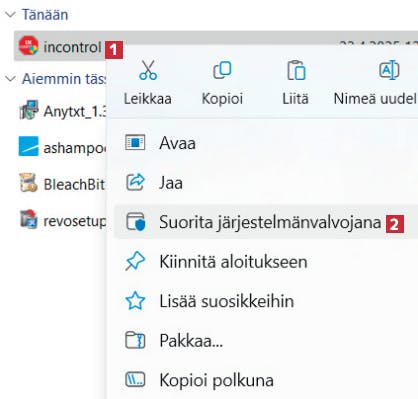Click the Tänään group header label
Screen dimensions: 418x399
(45, 15)
